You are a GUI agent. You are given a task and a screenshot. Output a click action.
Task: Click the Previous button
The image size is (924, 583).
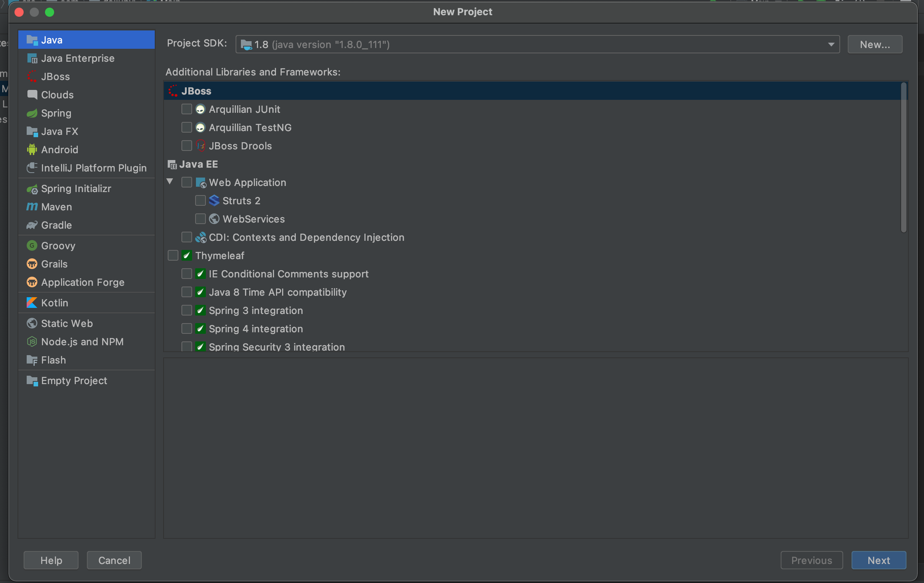click(x=812, y=561)
